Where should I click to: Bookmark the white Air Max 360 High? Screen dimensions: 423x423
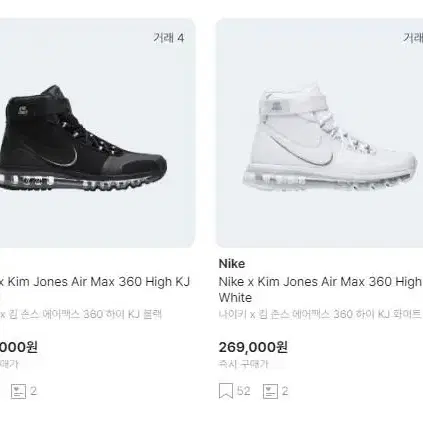click(226, 391)
